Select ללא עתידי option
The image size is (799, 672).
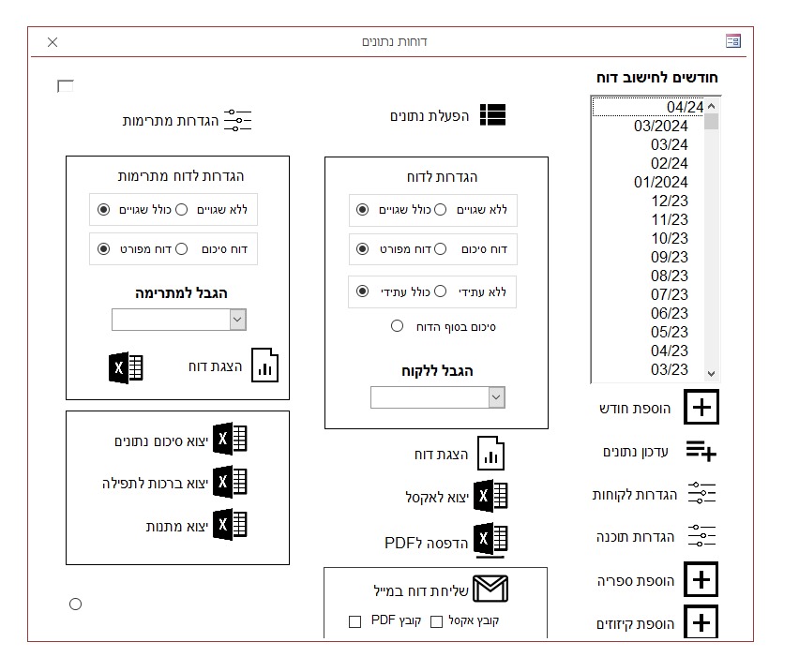tap(440, 291)
